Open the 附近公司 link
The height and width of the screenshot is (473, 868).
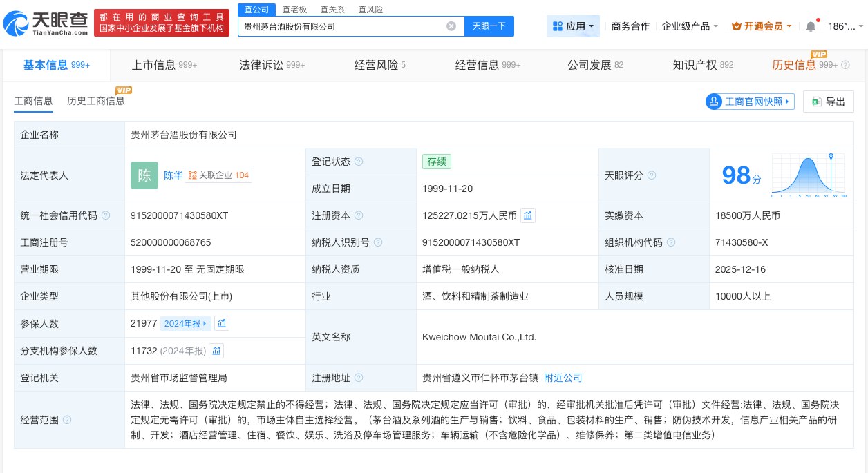click(x=563, y=378)
